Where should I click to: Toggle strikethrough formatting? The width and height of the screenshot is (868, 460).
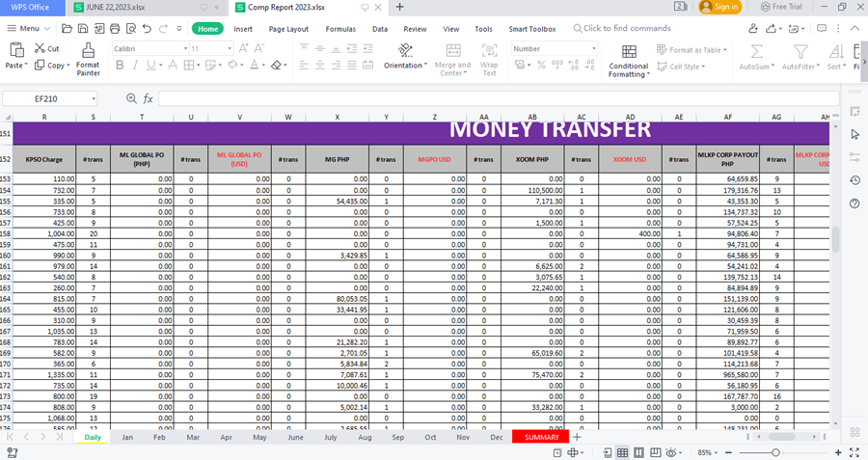point(173,66)
